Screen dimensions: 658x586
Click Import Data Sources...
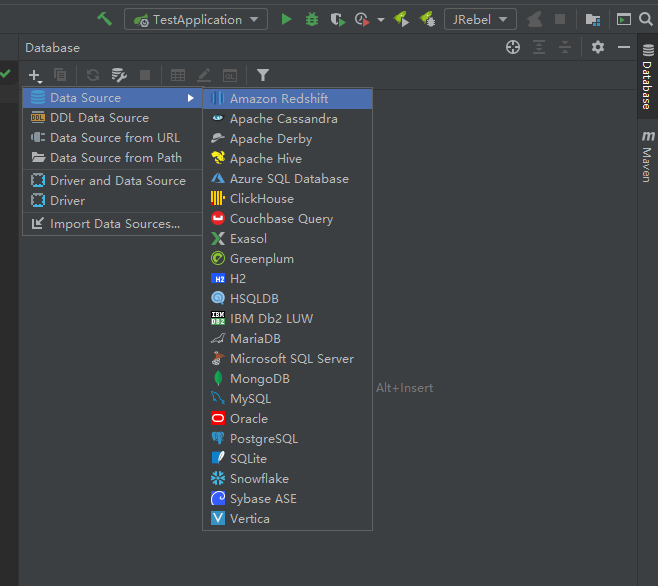pyautogui.click(x=112, y=224)
